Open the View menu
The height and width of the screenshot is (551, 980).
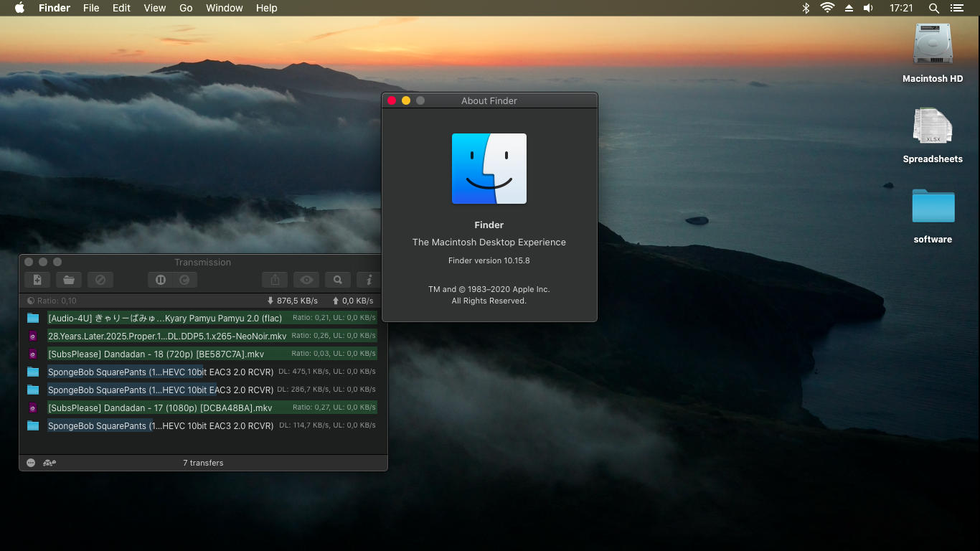[x=155, y=8]
